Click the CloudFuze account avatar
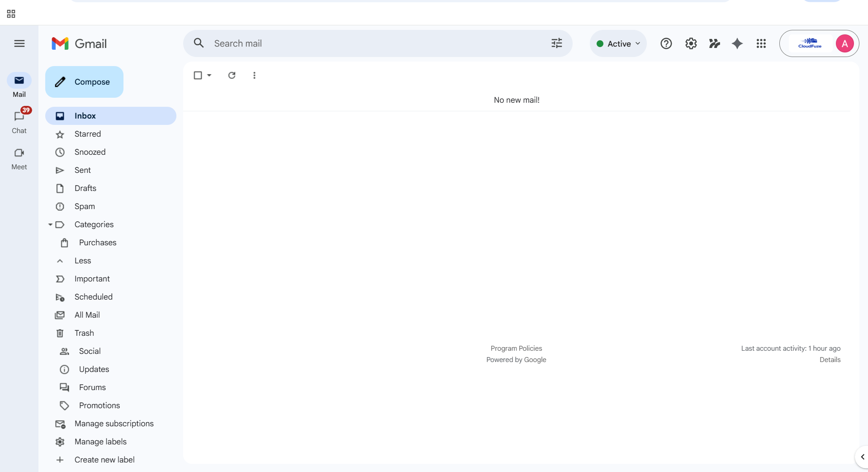Viewport: 868px width, 472px height. coord(844,43)
